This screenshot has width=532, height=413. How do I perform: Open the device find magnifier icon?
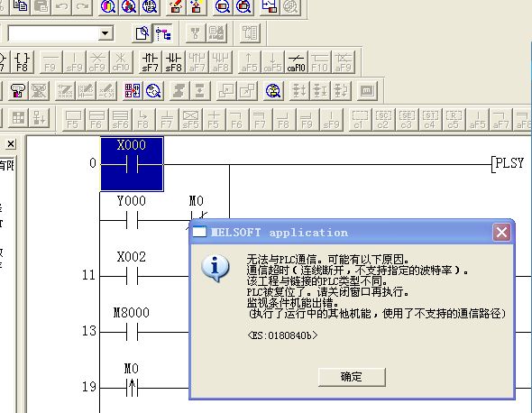[108, 6]
